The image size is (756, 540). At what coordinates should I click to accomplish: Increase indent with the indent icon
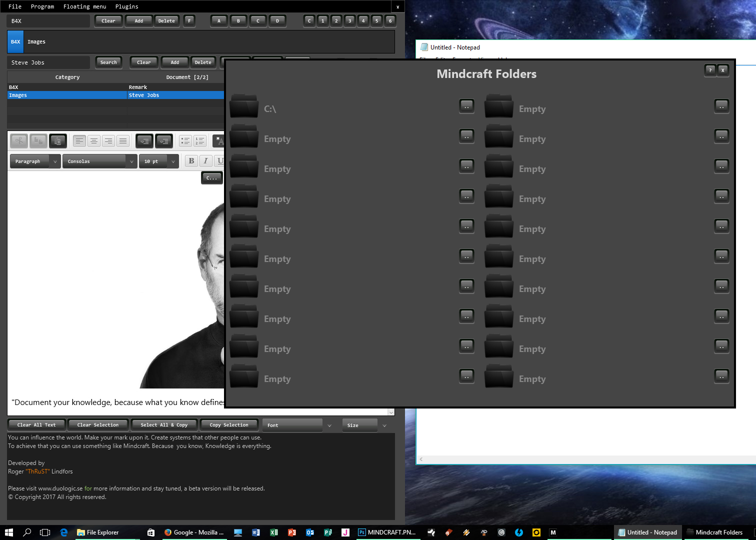(164, 141)
